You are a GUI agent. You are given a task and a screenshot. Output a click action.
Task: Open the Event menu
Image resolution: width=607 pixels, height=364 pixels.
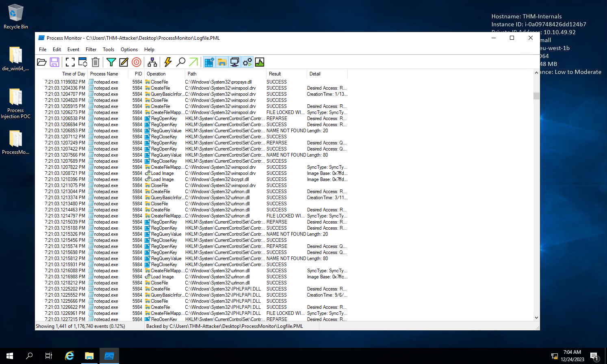point(73,50)
